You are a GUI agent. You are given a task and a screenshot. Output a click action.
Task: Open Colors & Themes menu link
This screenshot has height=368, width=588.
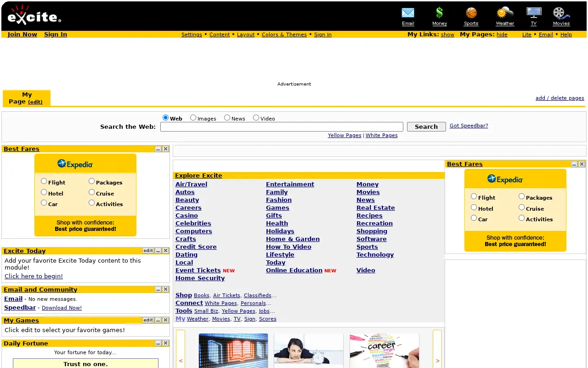[284, 34]
